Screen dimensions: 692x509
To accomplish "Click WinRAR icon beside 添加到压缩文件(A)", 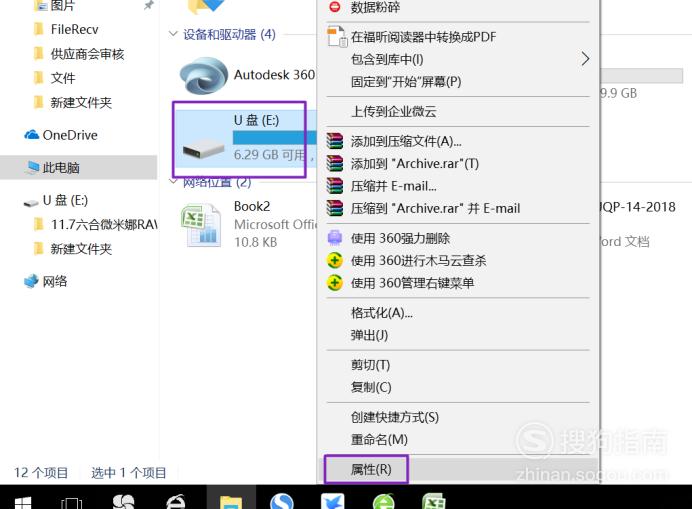I will point(335,141).
